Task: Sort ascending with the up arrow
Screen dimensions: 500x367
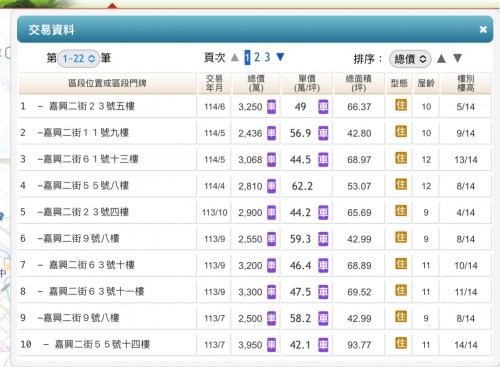Action: (x=441, y=59)
